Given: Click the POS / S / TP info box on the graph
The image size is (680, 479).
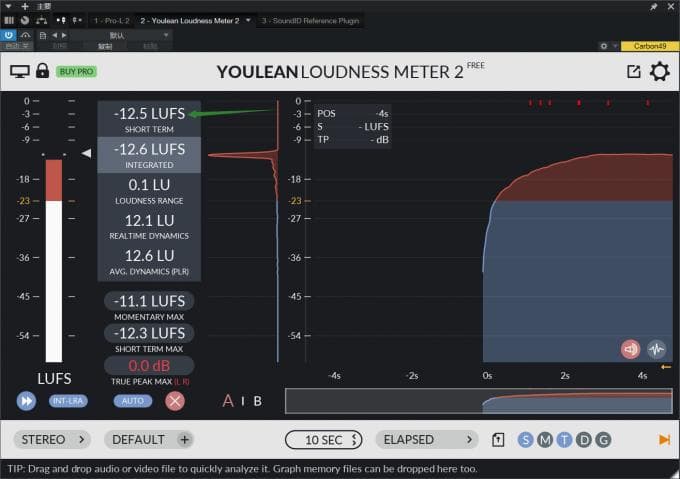Looking at the screenshot, I should coord(352,126).
